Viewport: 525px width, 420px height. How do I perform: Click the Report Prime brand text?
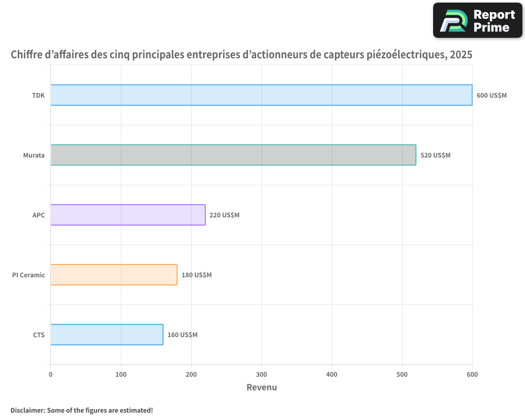494,21
